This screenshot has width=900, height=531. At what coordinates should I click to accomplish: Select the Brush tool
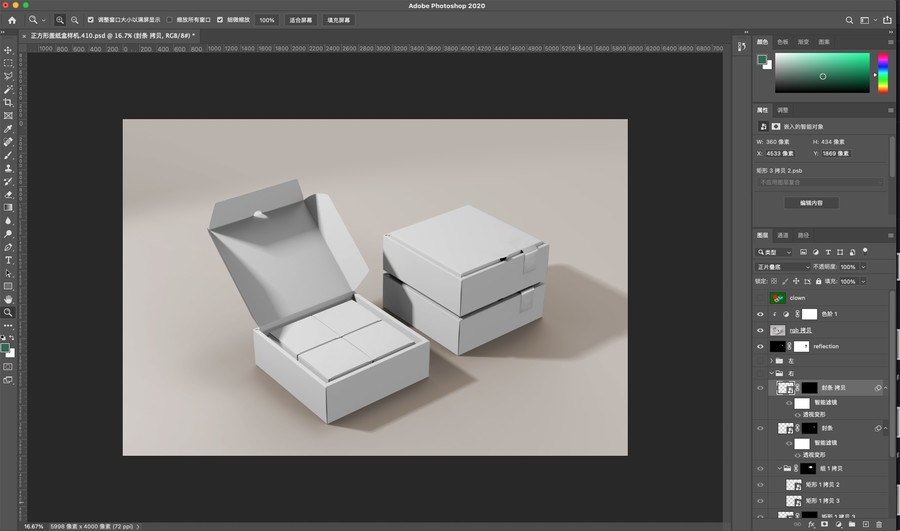[8, 155]
